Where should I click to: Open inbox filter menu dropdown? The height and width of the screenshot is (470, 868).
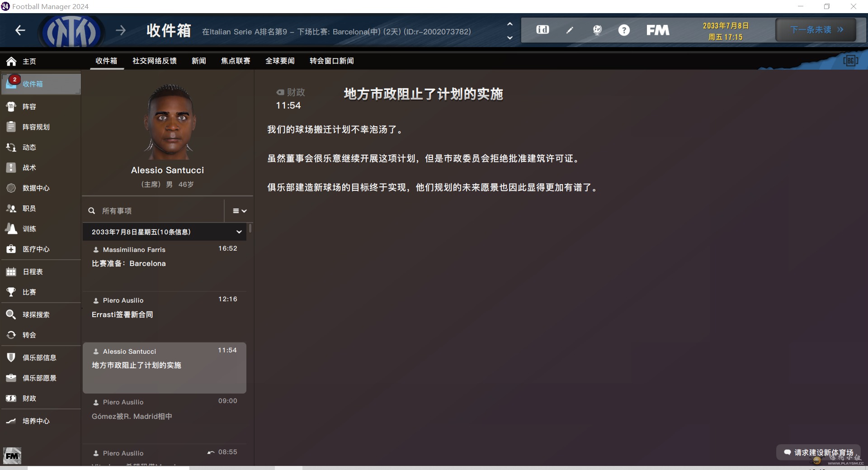[x=240, y=211]
